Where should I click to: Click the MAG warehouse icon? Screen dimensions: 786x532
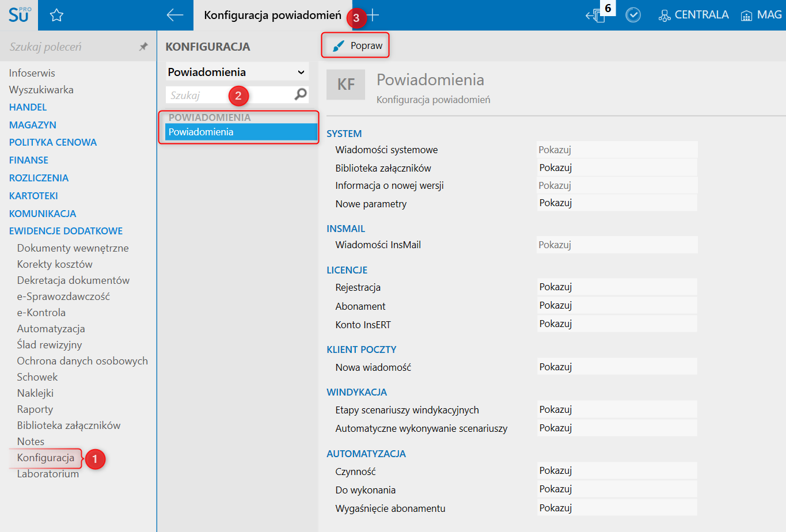[x=746, y=16]
